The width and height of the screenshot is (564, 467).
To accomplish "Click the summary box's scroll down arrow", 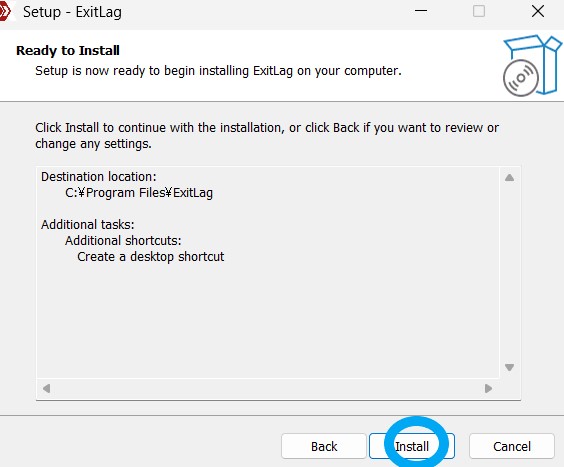I will point(509,367).
